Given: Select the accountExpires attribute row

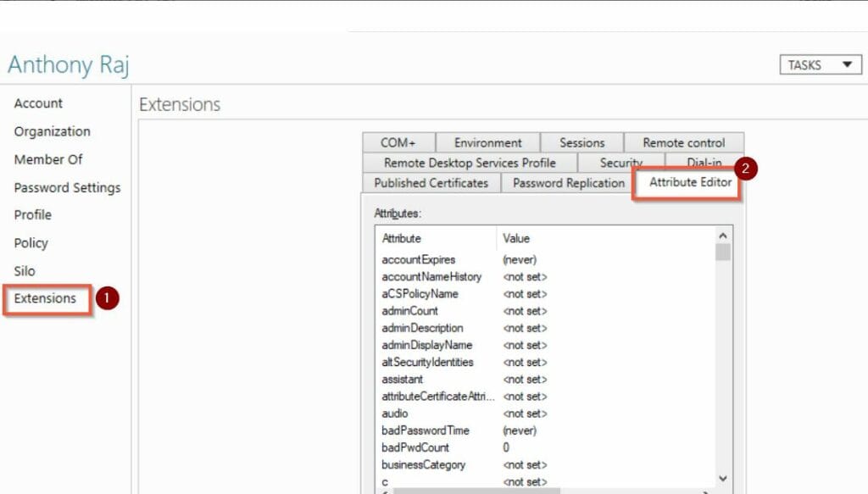Looking at the screenshot, I should point(545,259).
